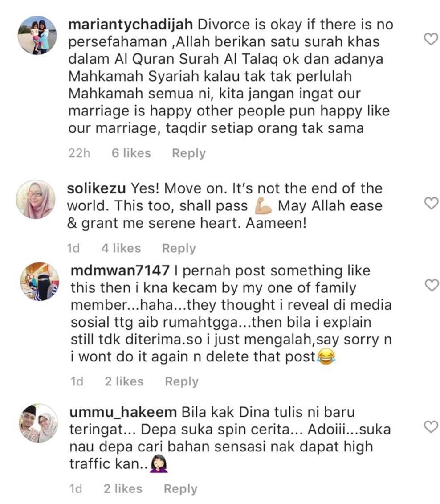Like mdmwan7147's comment using heart
Image resolution: width=440 pixels, height=504 pixels.
point(430,285)
